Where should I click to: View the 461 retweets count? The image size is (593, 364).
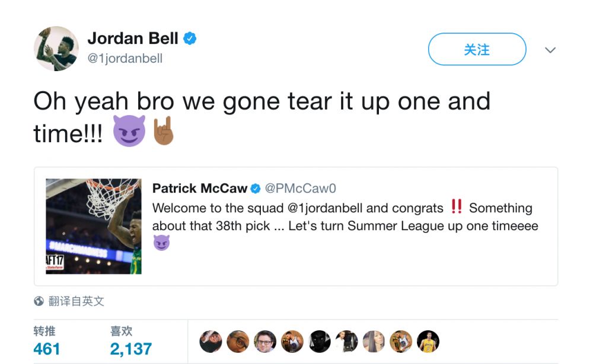click(x=46, y=349)
